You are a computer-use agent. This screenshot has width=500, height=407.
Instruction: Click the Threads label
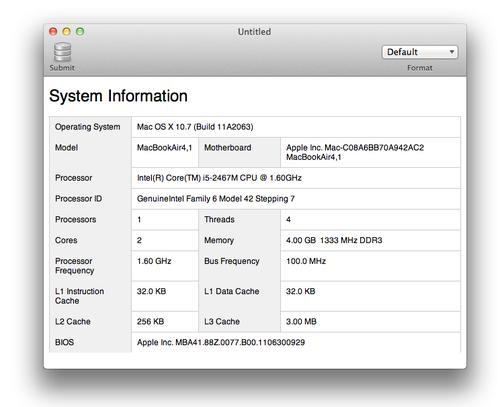coord(219,220)
